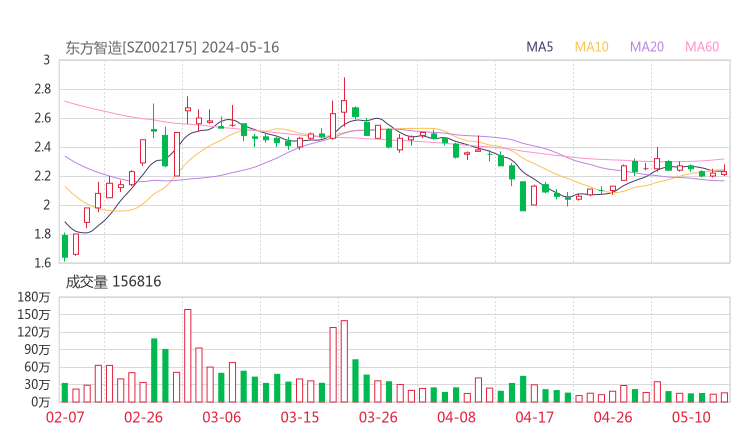The image size is (740, 440).
Task: Select the MA5 legend label
Action: [x=539, y=47]
